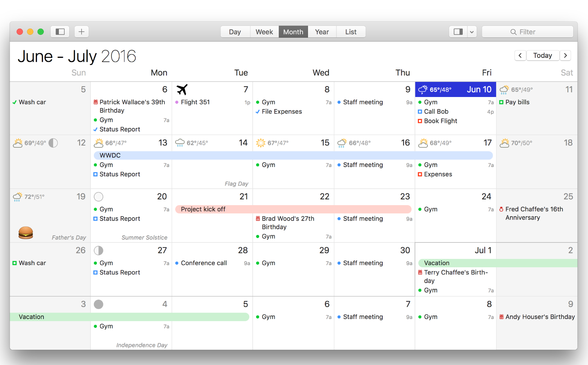Viewport: 588px width, 365px height.
Task: Switch to Week view
Action: [264, 32]
